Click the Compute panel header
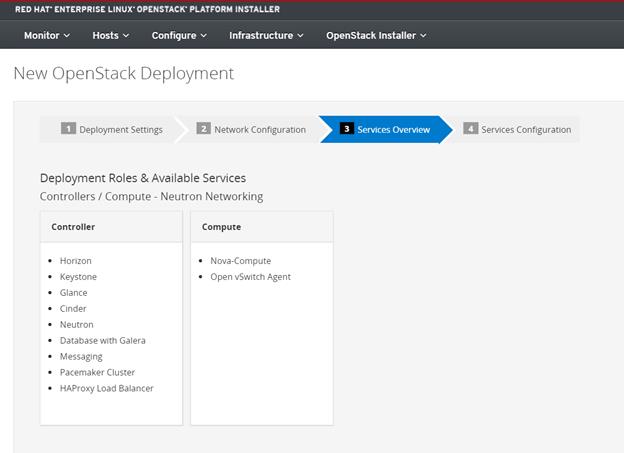The image size is (624, 453). pos(262,227)
